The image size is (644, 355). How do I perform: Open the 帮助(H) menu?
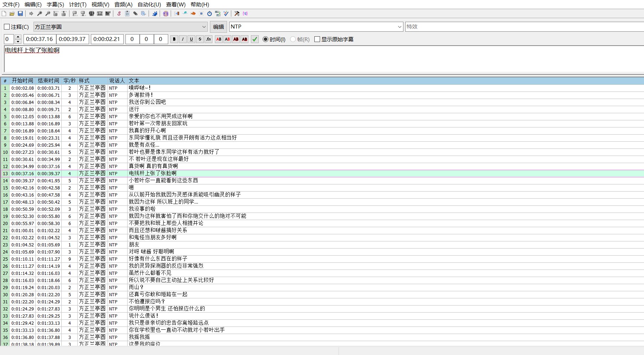pyautogui.click(x=200, y=4)
